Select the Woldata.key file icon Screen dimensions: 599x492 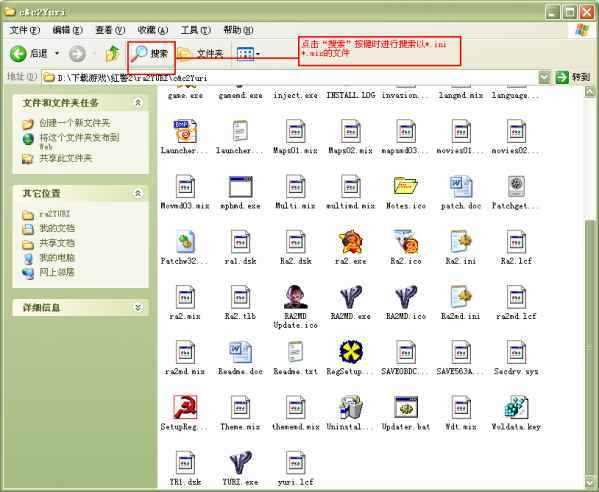pos(516,407)
